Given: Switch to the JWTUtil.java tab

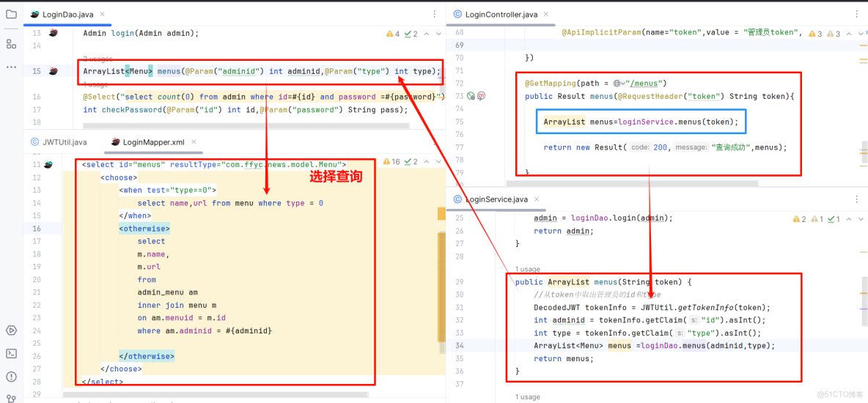Looking at the screenshot, I should point(59,142).
